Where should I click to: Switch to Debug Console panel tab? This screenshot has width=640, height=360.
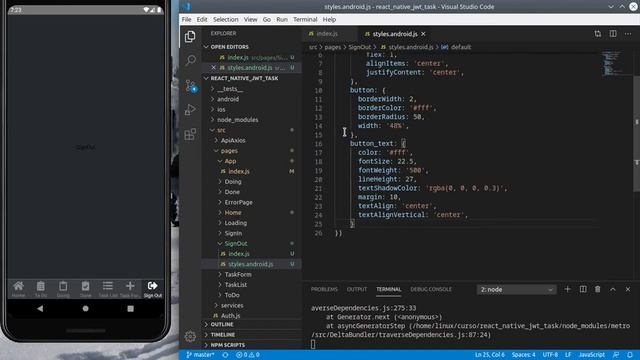(431, 289)
